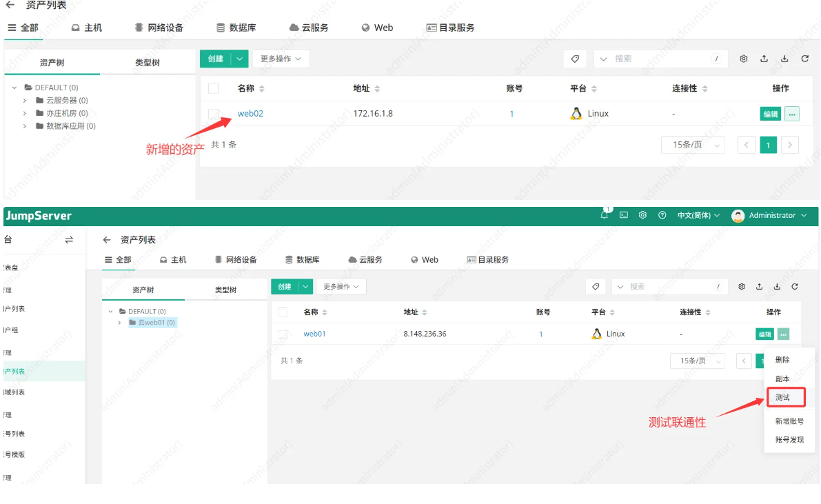Click the upload icon above the web01 table
Image resolution: width=821 pixels, height=504 pixels.
click(759, 287)
